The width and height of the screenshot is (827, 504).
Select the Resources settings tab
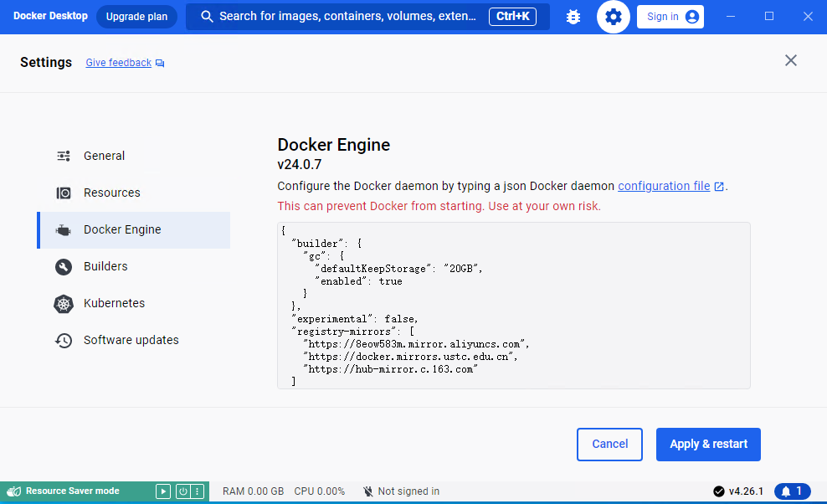[133, 193]
